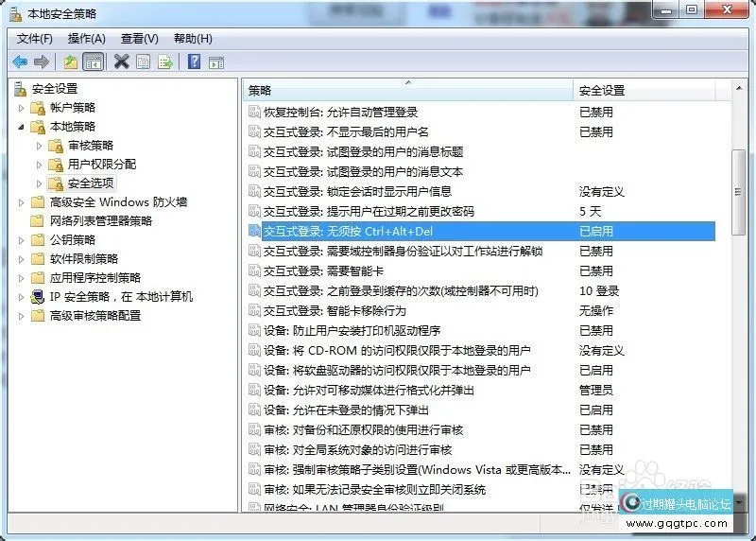Click the 安全设置 root node icon
The image size is (756, 541).
20,89
